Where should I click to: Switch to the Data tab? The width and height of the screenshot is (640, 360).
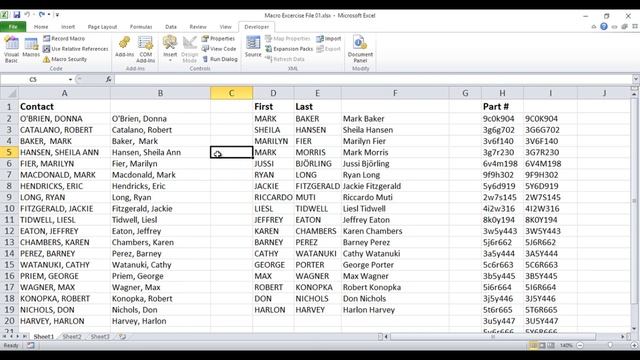coord(171,27)
